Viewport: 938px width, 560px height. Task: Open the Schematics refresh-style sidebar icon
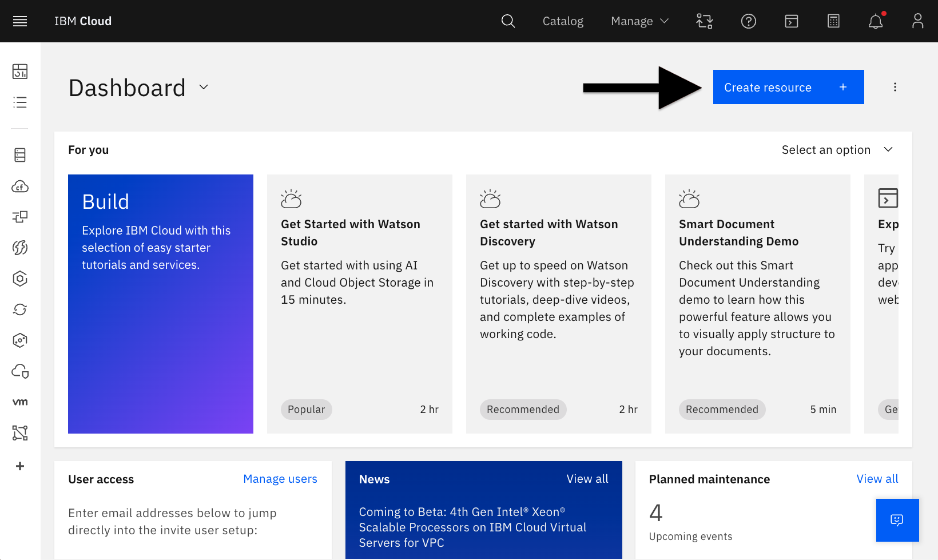tap(20, 309)
